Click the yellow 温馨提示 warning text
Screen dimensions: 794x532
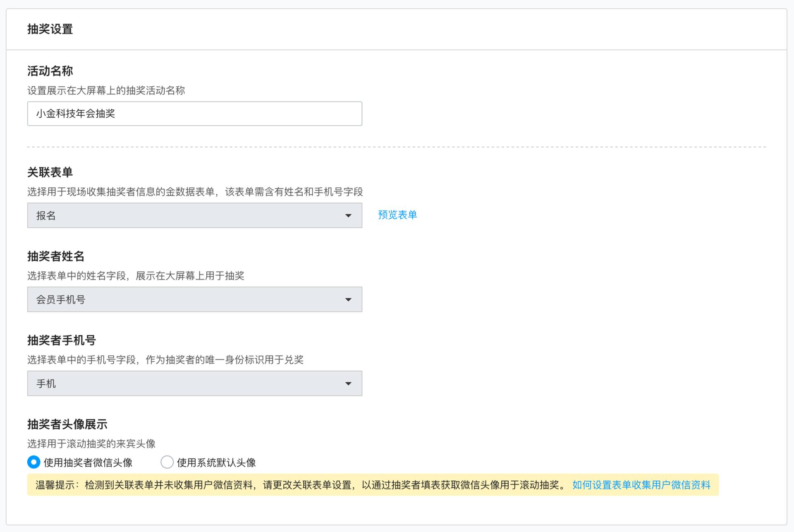tap(300, 485)
